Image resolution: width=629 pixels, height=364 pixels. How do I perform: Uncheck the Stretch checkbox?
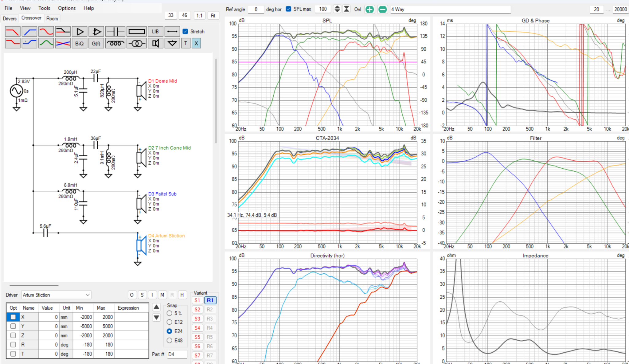click(185, 31)
